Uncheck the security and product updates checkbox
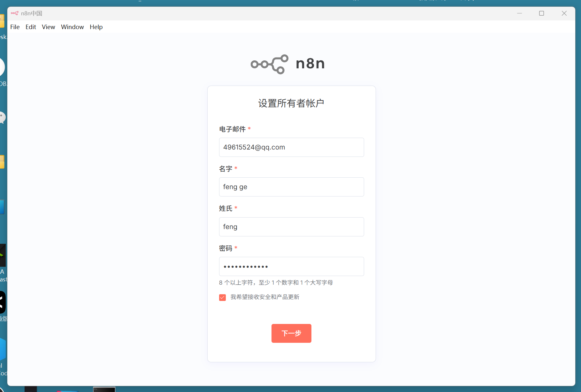The width and height of the screenshot is (581, 392). (223, 297)
